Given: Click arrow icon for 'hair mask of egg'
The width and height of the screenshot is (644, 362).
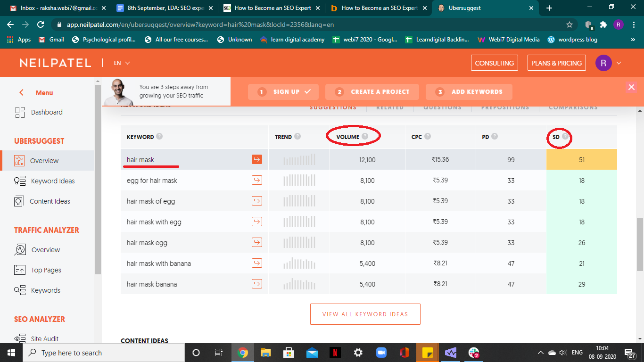Looking at the screenshot, I should [x=256, y=201].
